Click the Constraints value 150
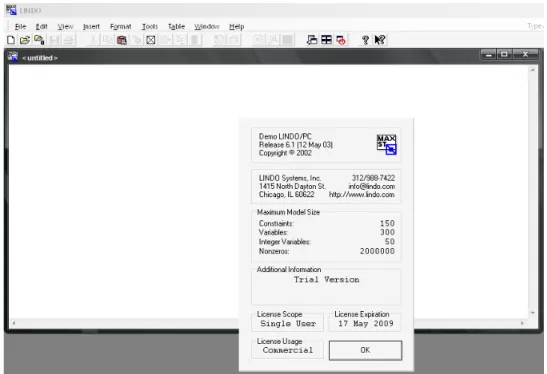 point(387,223)
